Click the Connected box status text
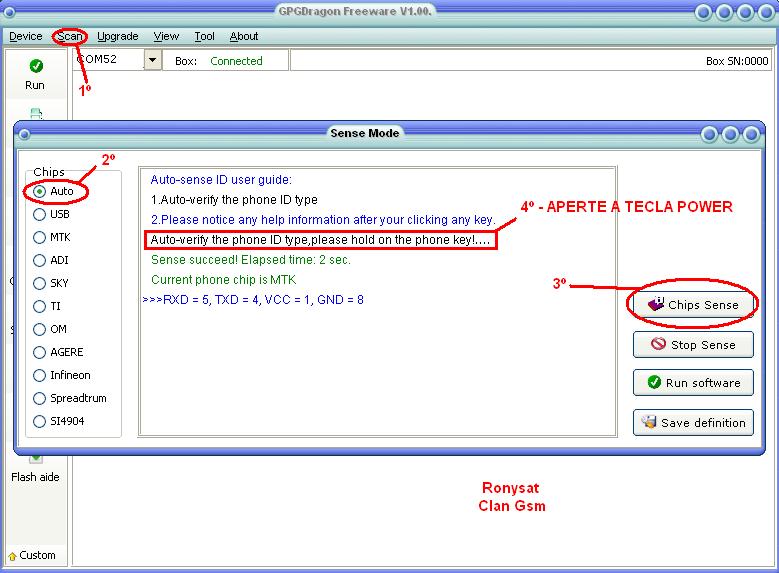Image resolution: width=779 pixels, height=573 pixels. (x=236, y=61)
